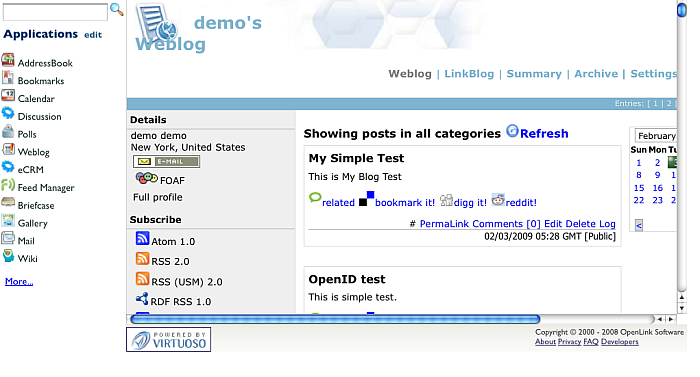This screenshot has width=700, height=377.
Task: Click Delete on My Simple Test post
Action: point(580,223)
